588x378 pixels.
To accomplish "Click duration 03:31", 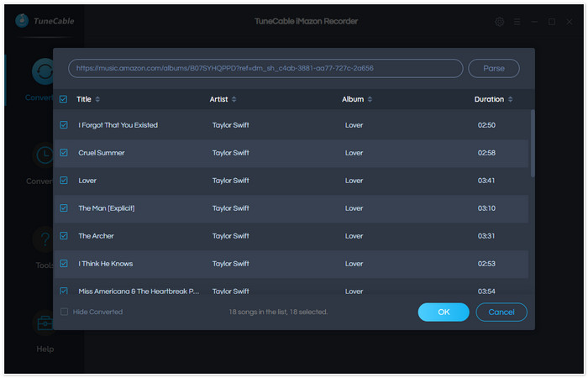I will tap(486, 236).
